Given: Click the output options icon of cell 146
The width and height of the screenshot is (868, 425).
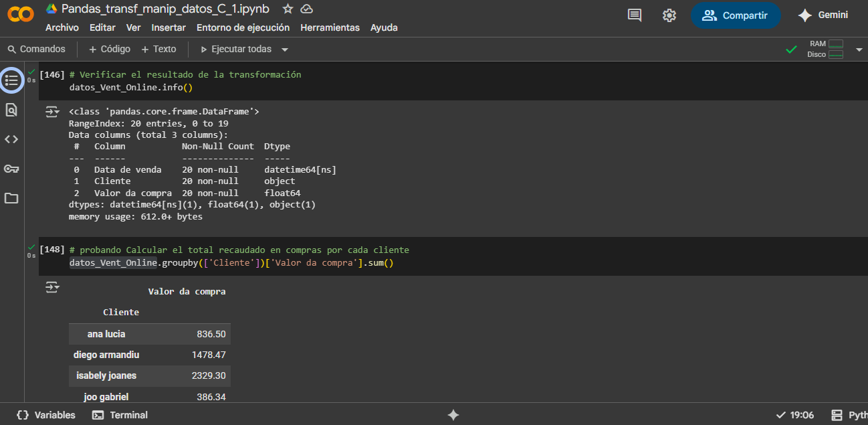Looking at the screenshot, I should point(52,112).
